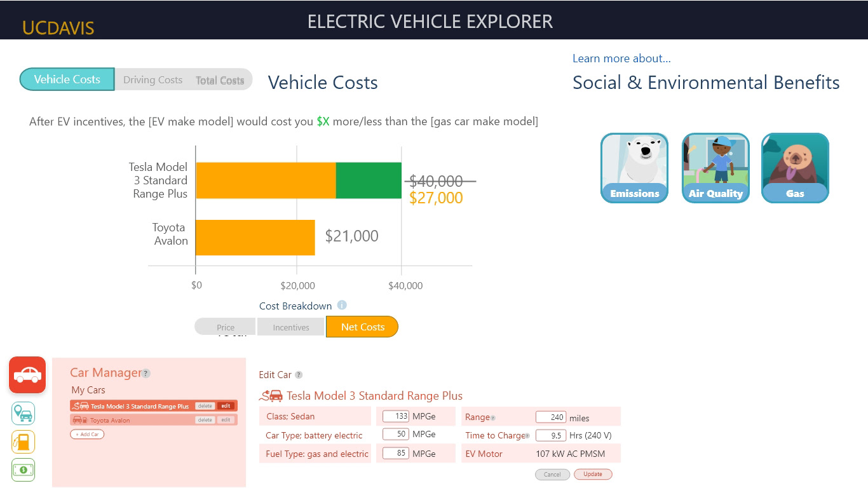Click the orange Toyota Avalon cost bar
The image size is (868, 488).
pyautogui.click(x=255, y=238)
